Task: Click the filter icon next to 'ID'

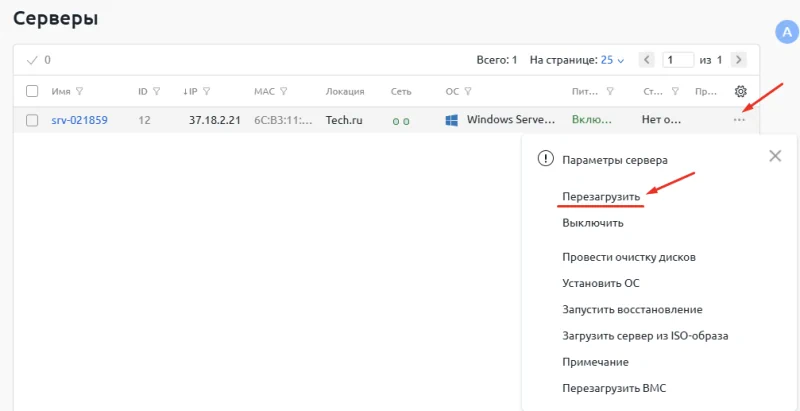Action: [157, 92]
